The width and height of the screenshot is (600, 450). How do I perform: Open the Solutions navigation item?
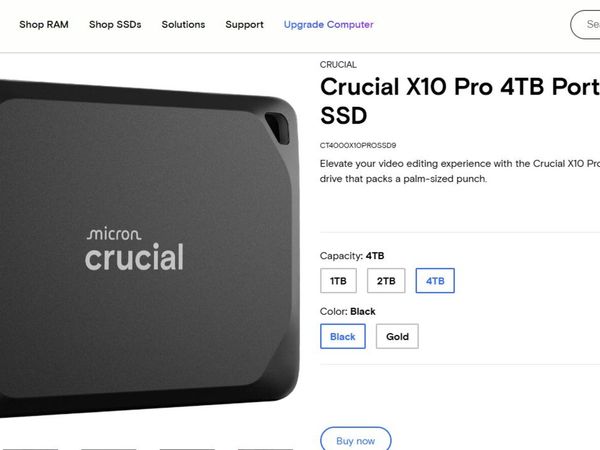[183, 24]
